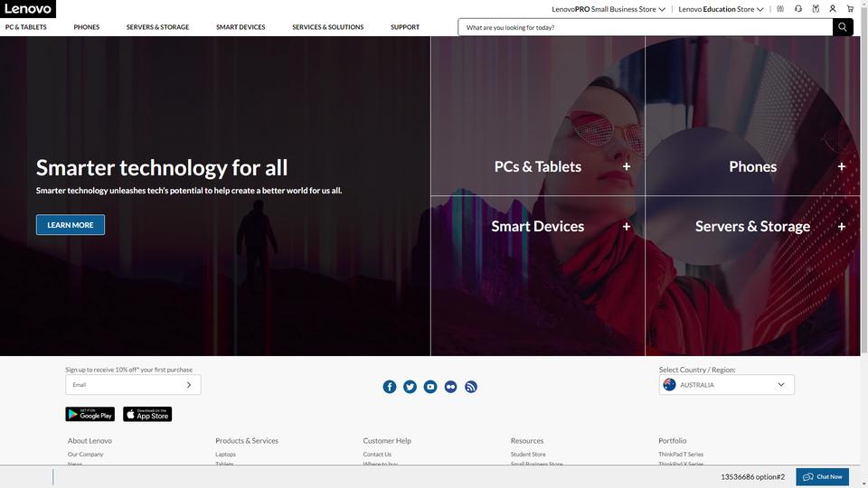The width and height of the screenshot is (868, 488).
Task: Submit email with the arrow icon
Action: [189, 385]
